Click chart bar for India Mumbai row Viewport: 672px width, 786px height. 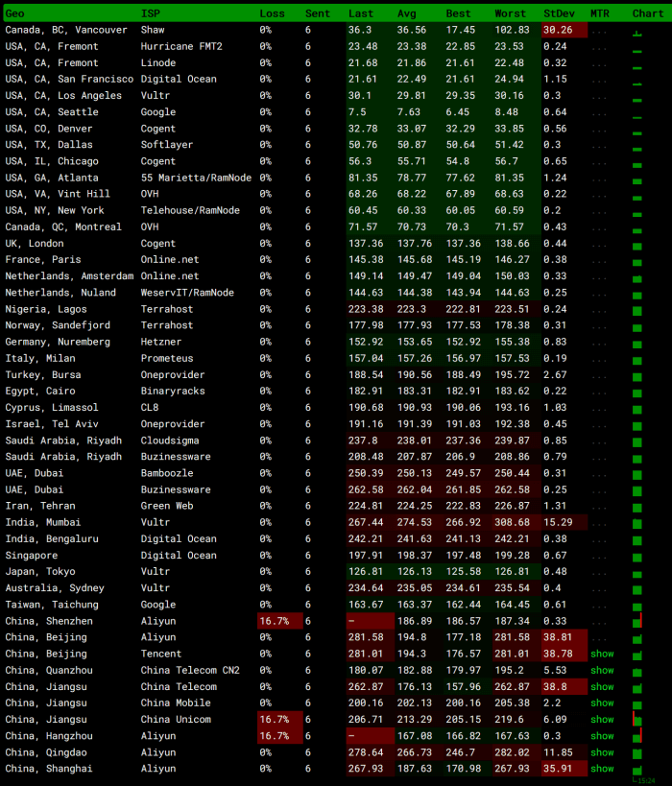point(637,524)
